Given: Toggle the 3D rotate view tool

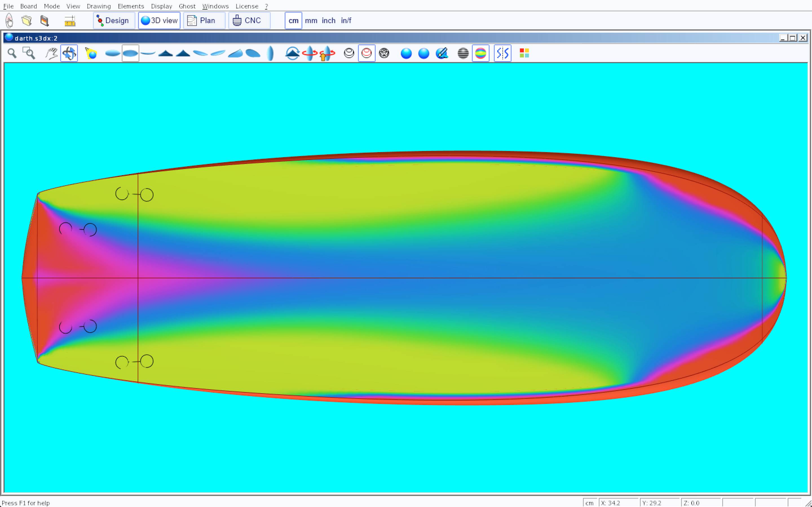Looking at the screenshot, I should (x=69, y=53).
